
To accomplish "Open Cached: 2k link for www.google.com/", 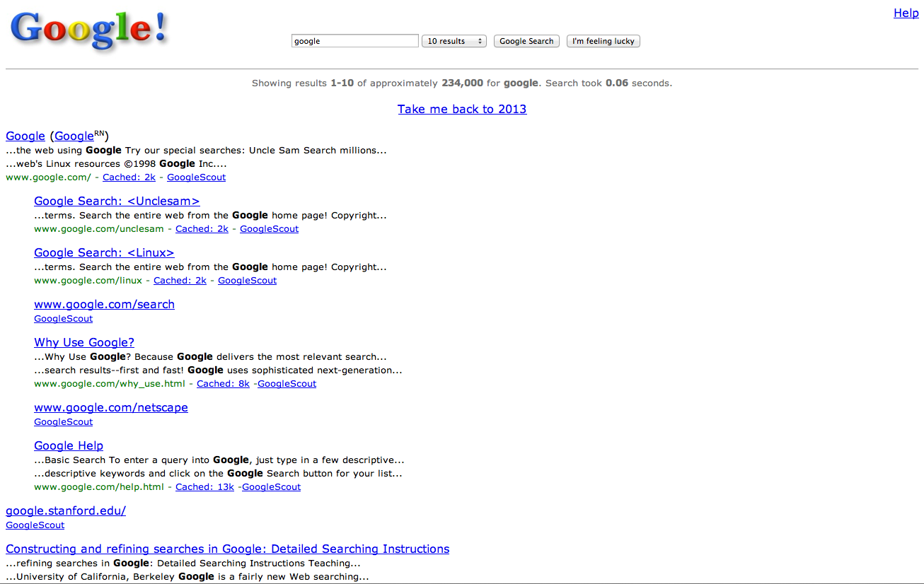I will click(x=129, y=177).
